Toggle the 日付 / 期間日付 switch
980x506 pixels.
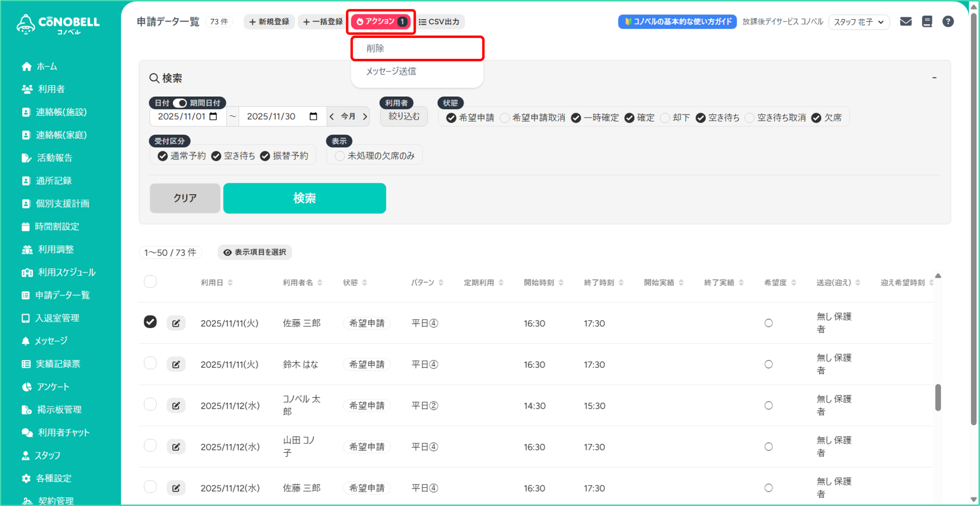[180, 103]
